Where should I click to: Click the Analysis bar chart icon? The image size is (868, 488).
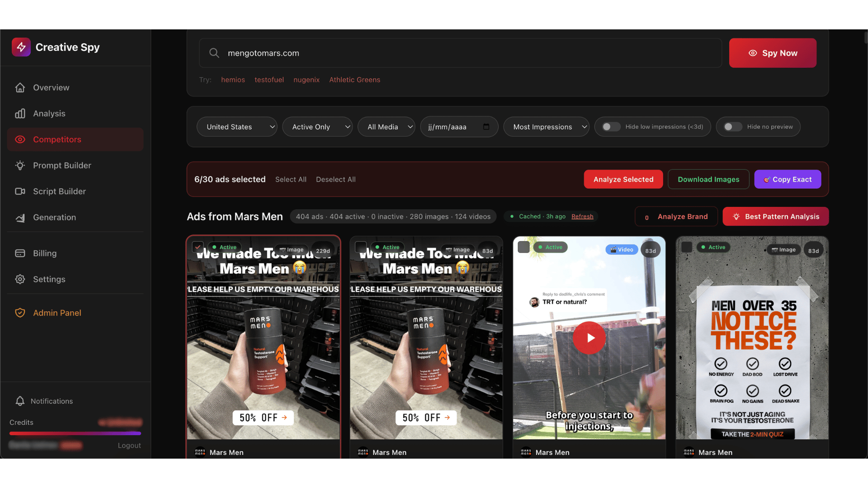pos(20,113)
